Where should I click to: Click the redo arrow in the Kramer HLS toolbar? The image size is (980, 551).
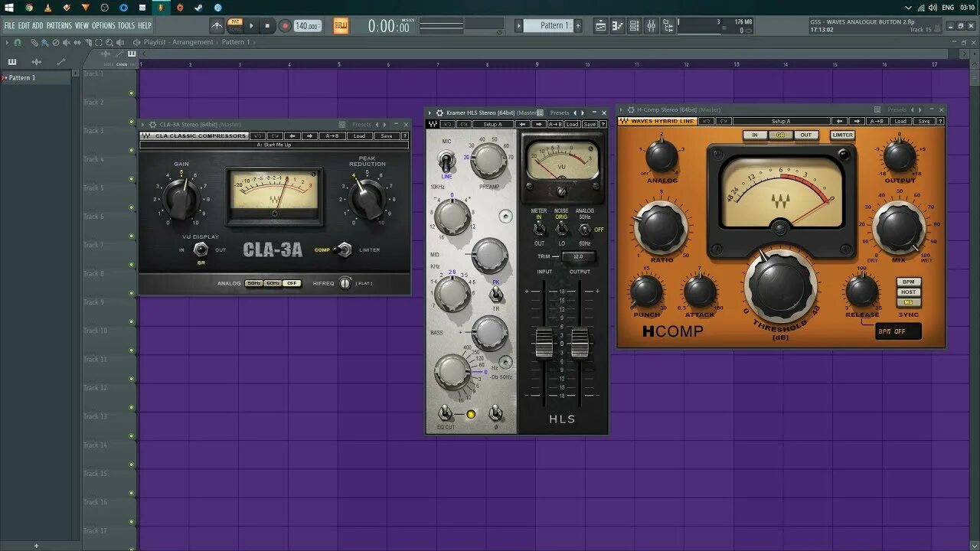point(464,124)
